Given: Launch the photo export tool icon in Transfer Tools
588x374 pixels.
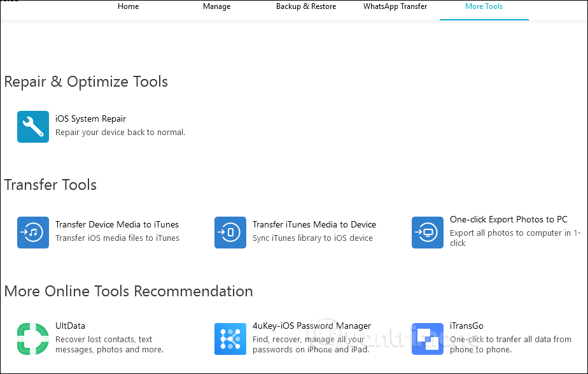Looking at the screenshot, I should point(427,233).
